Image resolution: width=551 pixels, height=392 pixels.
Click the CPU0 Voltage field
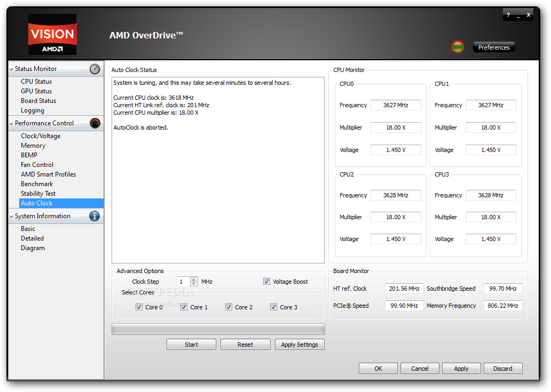(396, 150)
